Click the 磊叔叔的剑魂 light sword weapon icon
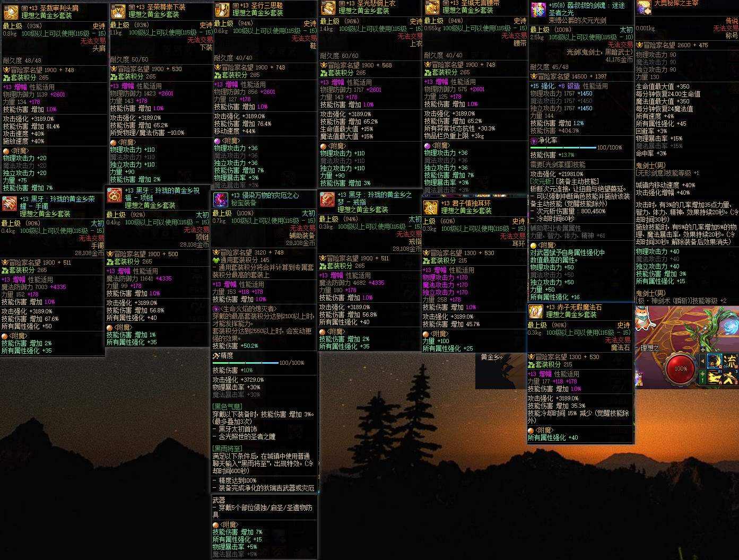 click(538, 10)
